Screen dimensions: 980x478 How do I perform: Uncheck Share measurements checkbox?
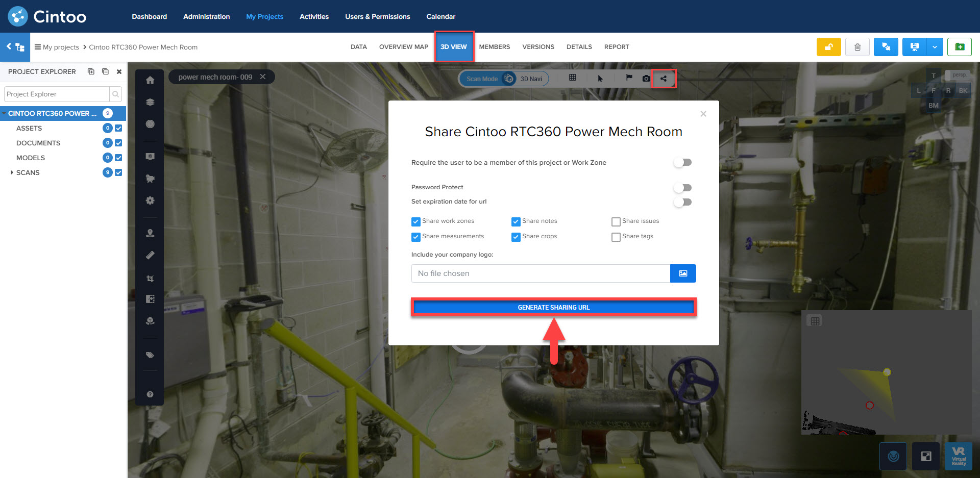(416, 237)
